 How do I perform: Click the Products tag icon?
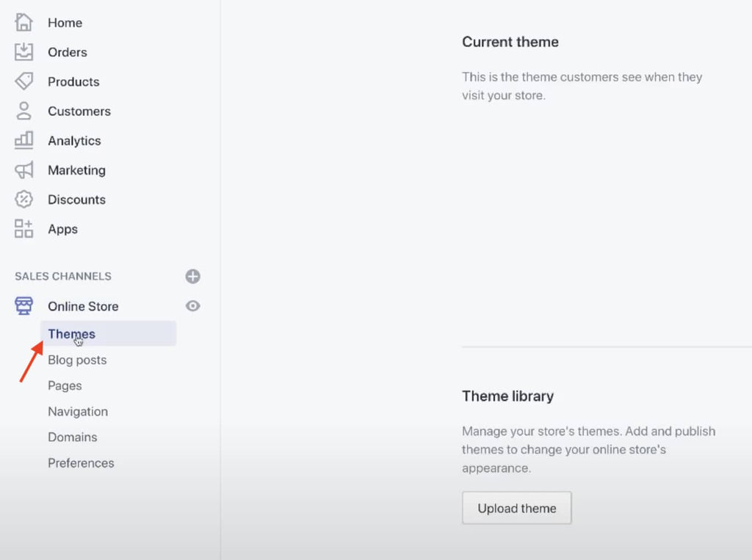point(24,81)
